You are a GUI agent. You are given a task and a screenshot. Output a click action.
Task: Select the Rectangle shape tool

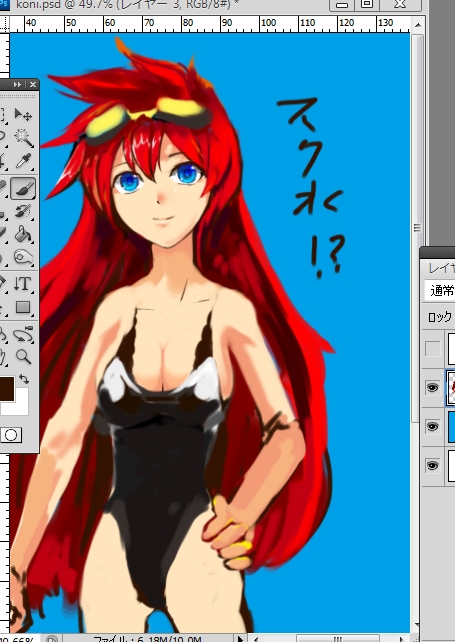click(23, 307)
